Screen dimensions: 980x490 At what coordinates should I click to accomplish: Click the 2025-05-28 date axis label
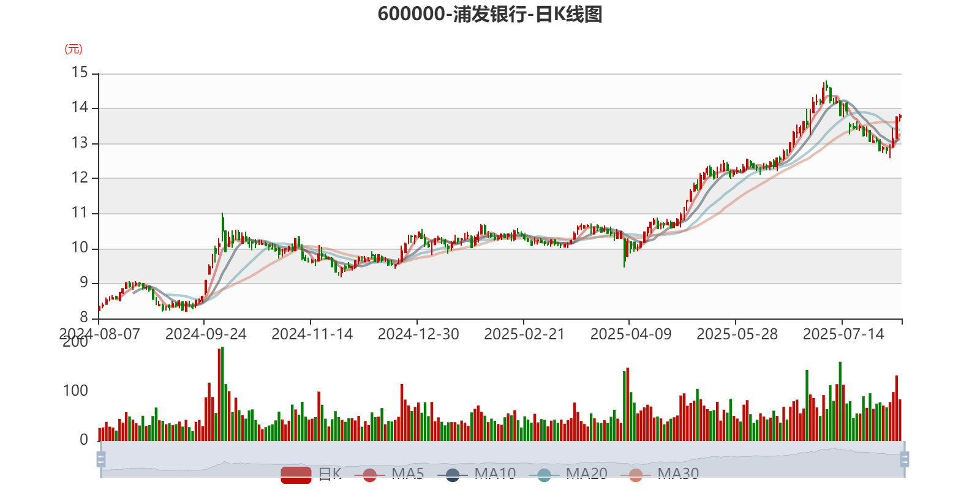click(x=737, y=334)
